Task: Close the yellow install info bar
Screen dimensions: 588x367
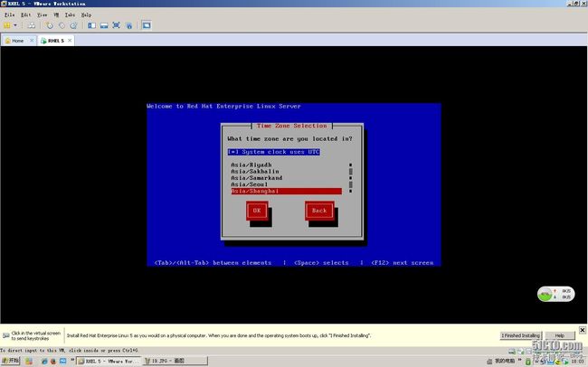Action: tap(582, 330)
